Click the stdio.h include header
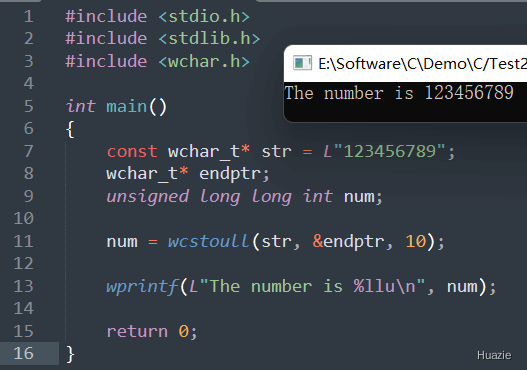This screenshot has height=370, width=527. click(204, 16)
